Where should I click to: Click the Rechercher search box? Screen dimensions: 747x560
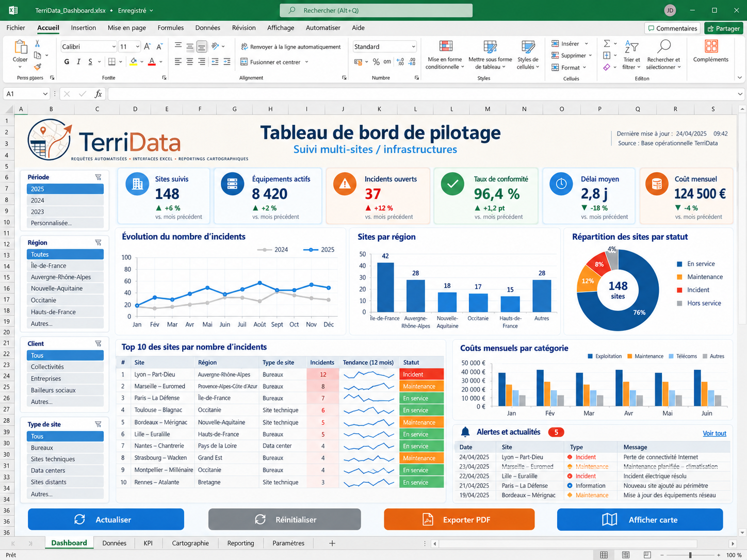tap(376, 10)
